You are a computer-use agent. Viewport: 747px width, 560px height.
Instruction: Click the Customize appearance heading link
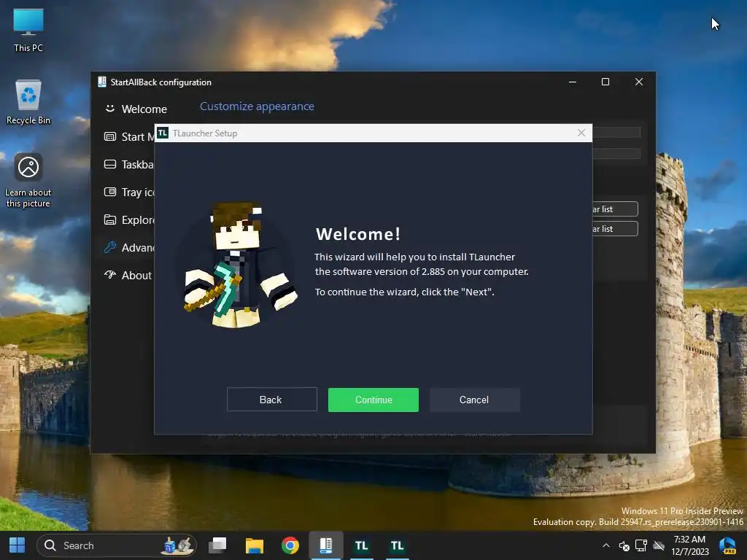tap(257, 106)
